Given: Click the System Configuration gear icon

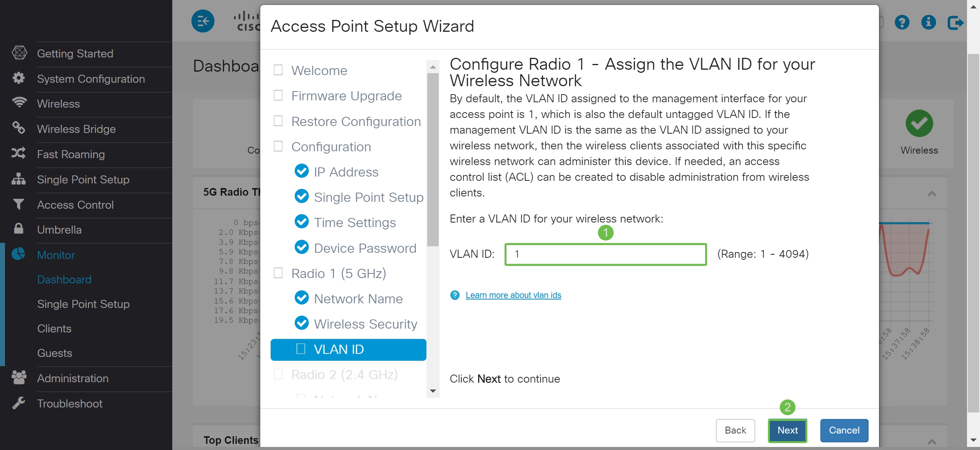Looking at the screenshot, I should pos(18,78).
